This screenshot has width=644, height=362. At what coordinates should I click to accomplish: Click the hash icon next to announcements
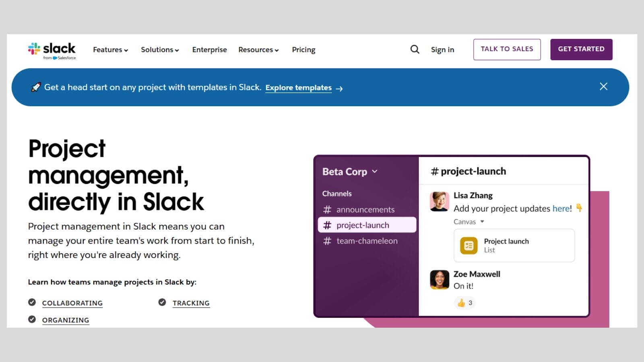pyautogui.click(x=328, y=210)
